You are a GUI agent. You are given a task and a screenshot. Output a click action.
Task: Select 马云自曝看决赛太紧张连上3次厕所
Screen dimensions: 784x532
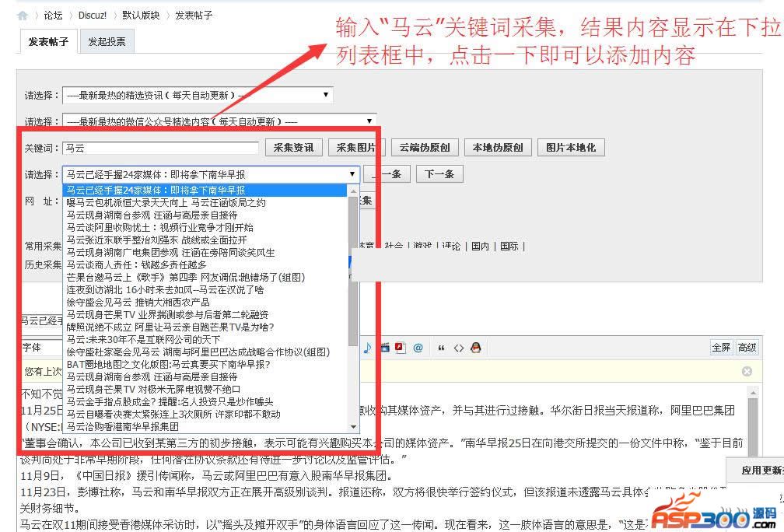pyautogui.click(x=205, y=414)
